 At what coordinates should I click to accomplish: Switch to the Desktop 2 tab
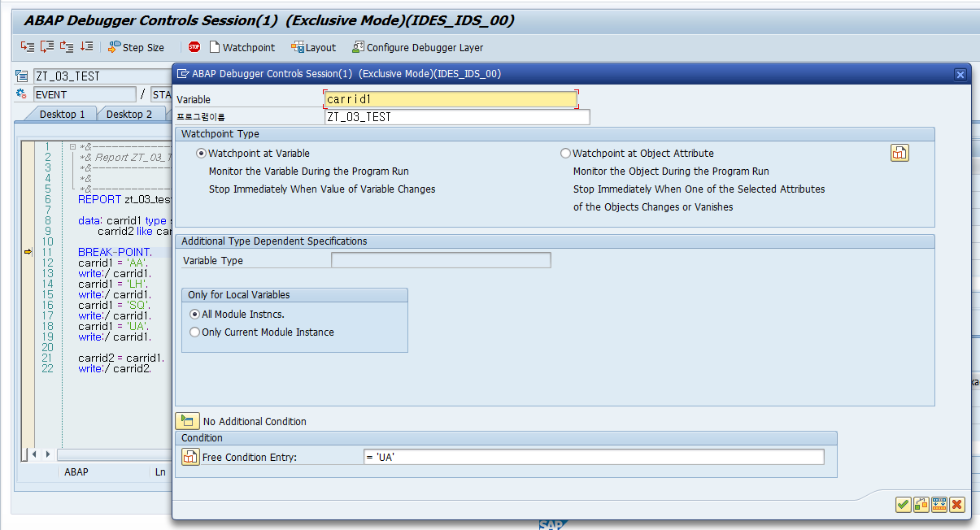pyautogui.click(x=128, y=114)
